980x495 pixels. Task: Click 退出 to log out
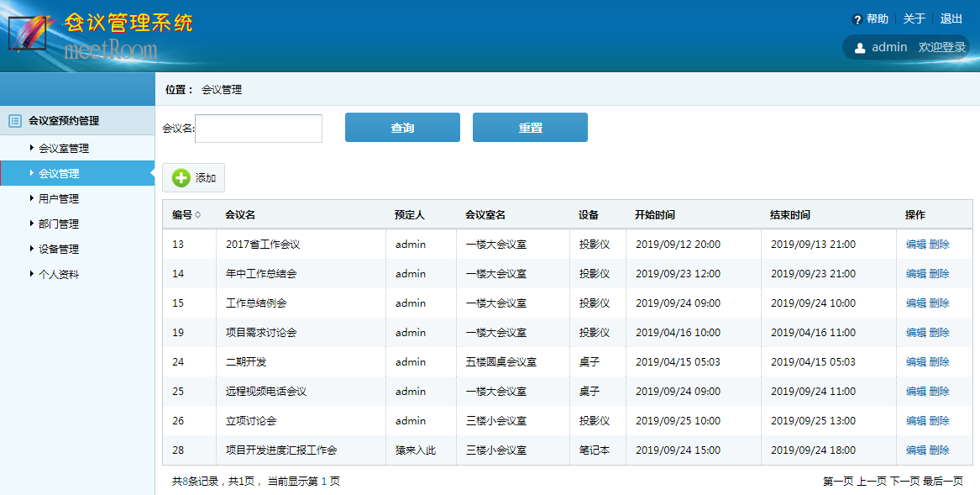pos(951,18)
